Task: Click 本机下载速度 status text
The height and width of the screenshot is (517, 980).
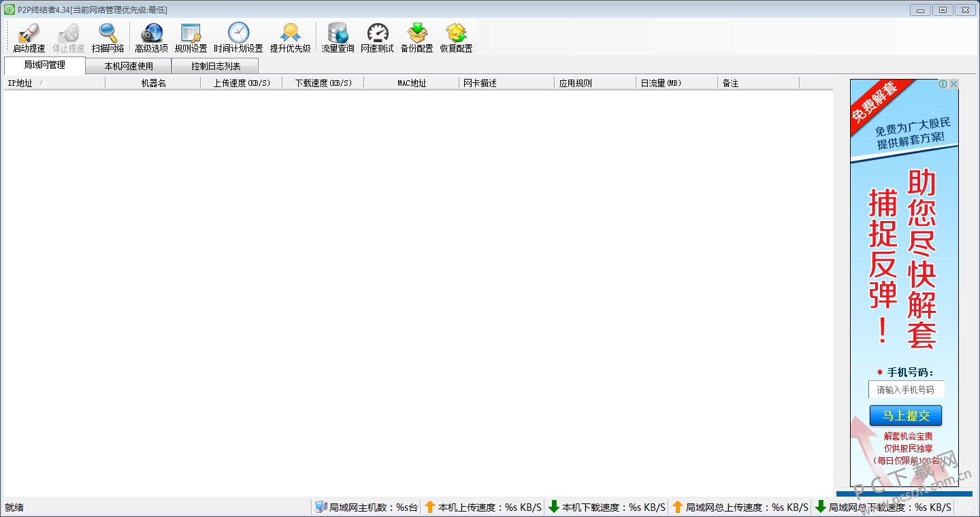Action: 614,507
